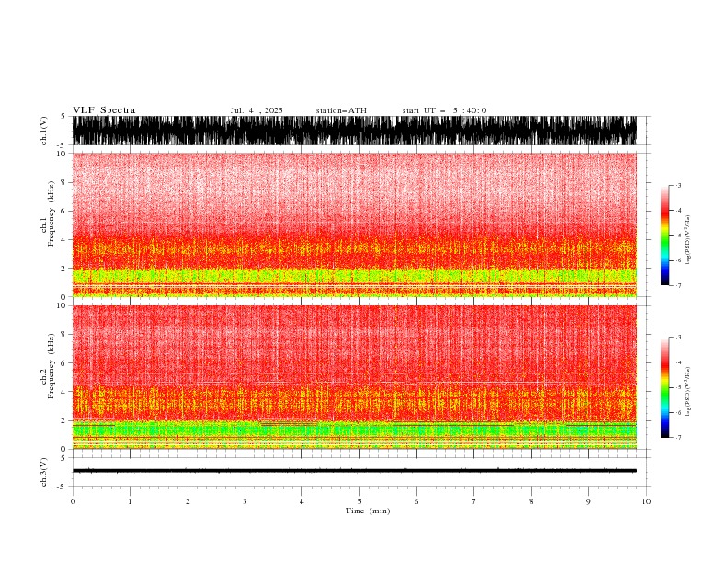Click the 'start UT = 5:40:0' label
Screen dimensions: 728x563
(444, 110)
